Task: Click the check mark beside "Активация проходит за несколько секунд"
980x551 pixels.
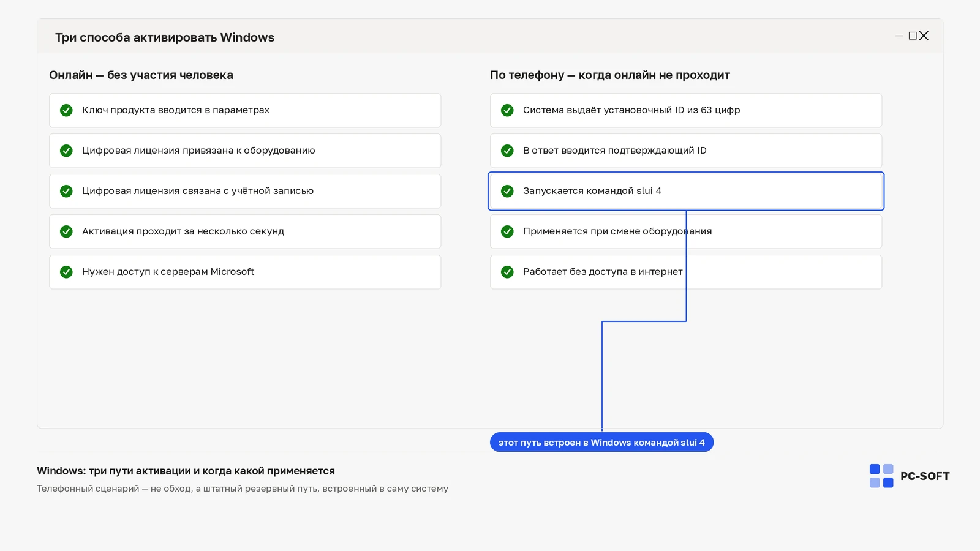Action: (66, 231)
